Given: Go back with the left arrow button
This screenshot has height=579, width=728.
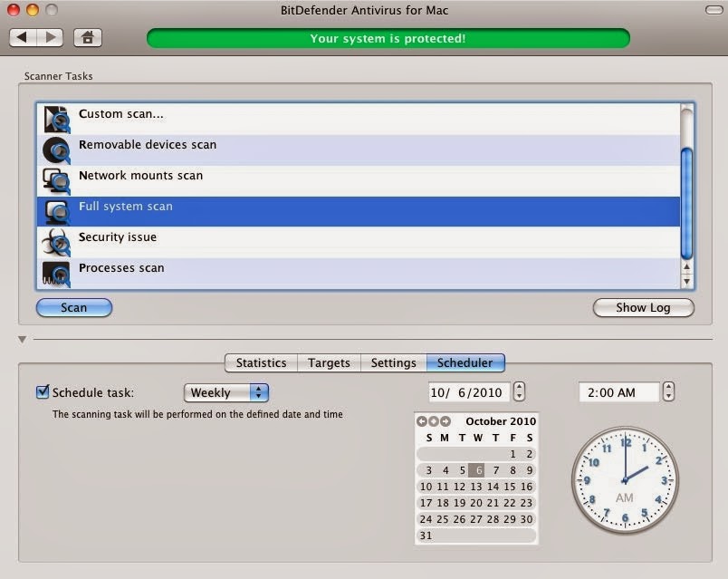Looking at the screenshot, I should coord(23,37).
